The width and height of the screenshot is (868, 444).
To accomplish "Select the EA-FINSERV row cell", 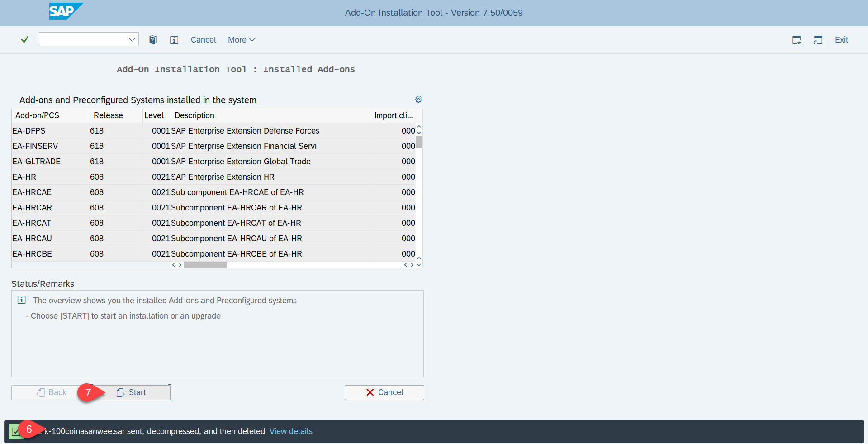I will tap(51, 146).
